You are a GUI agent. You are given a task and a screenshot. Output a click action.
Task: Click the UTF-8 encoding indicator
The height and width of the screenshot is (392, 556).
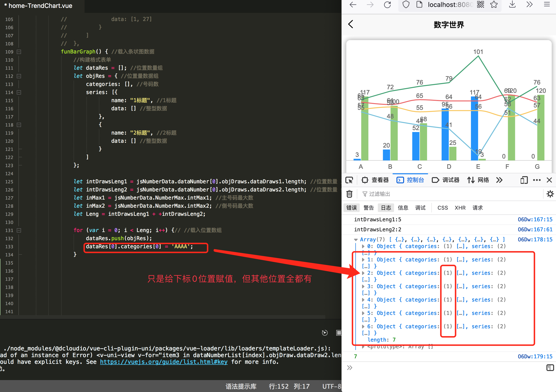point(331,386)
